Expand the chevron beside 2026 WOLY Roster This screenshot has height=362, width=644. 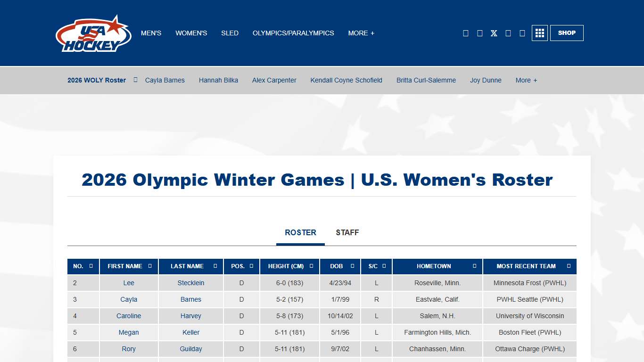pos(135,80)
